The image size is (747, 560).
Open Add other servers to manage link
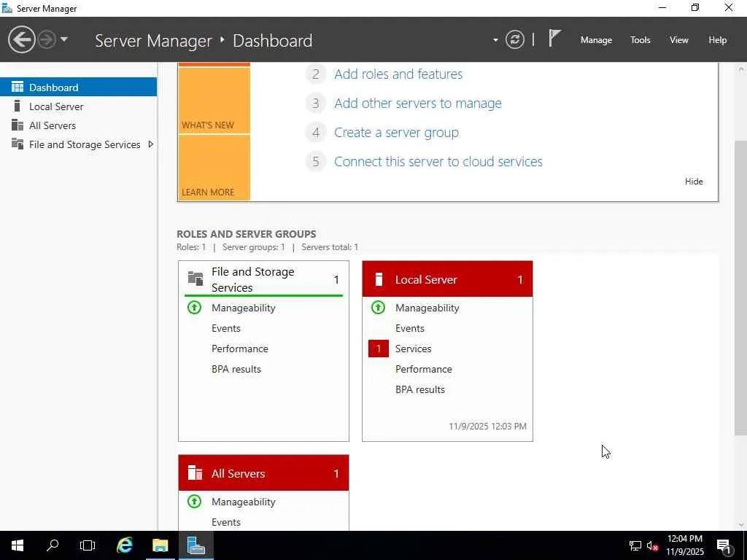pos(418,104)
